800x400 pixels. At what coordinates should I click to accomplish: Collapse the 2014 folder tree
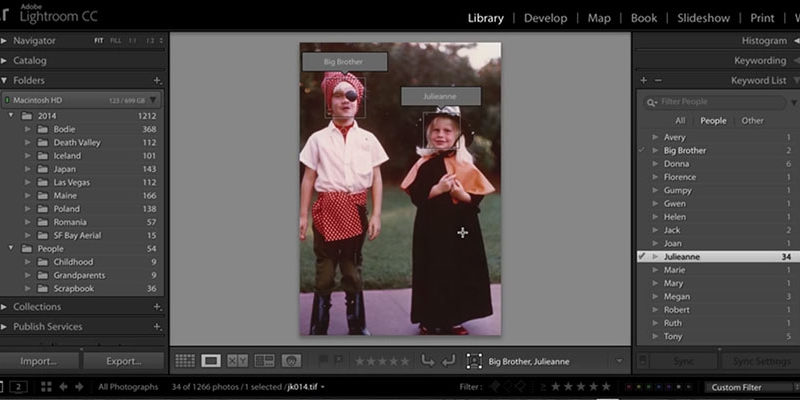pos(11,116)
